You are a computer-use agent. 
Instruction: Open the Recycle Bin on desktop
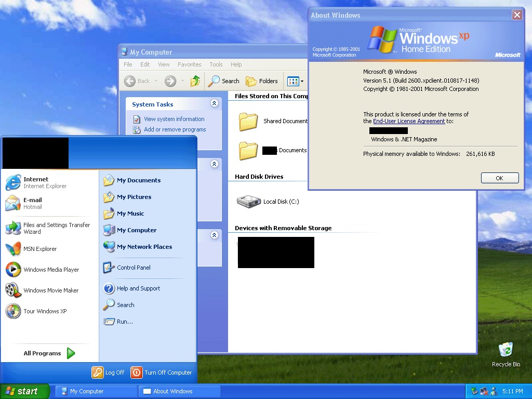(x=506, y=354)
